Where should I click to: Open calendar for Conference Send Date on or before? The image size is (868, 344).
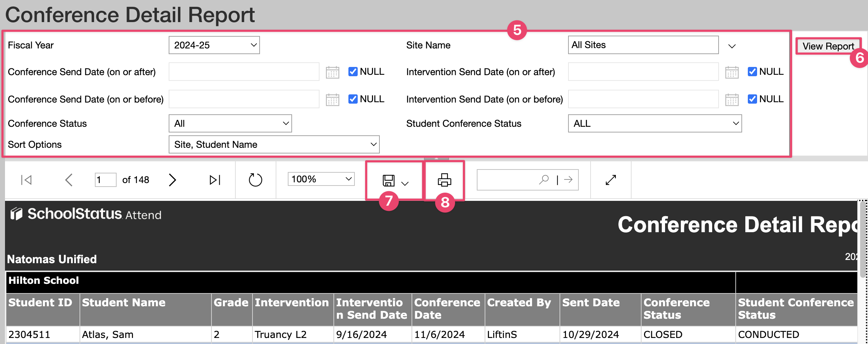(x=332, y=99)
